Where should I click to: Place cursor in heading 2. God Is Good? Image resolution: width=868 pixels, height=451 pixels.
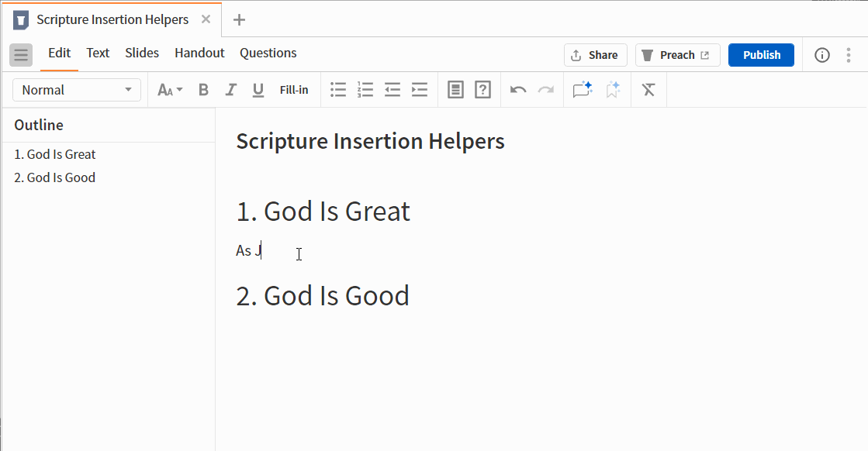323,296
